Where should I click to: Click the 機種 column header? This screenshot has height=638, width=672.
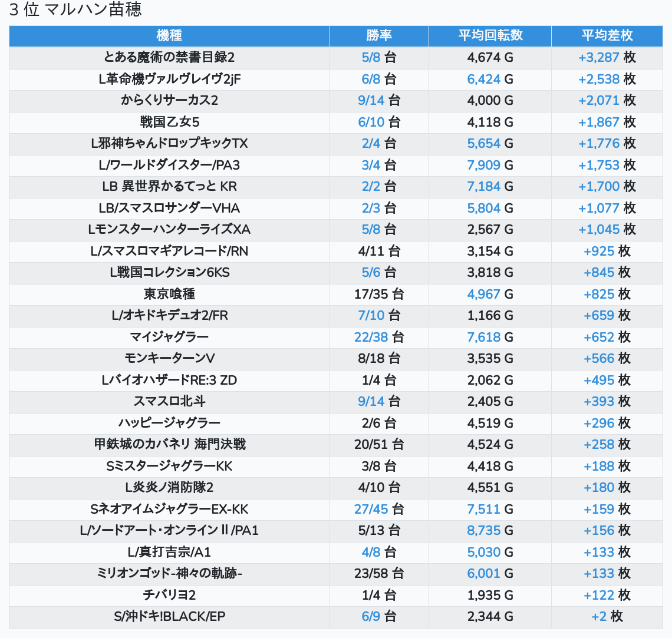pyautogui.click(x=169, y=35)
